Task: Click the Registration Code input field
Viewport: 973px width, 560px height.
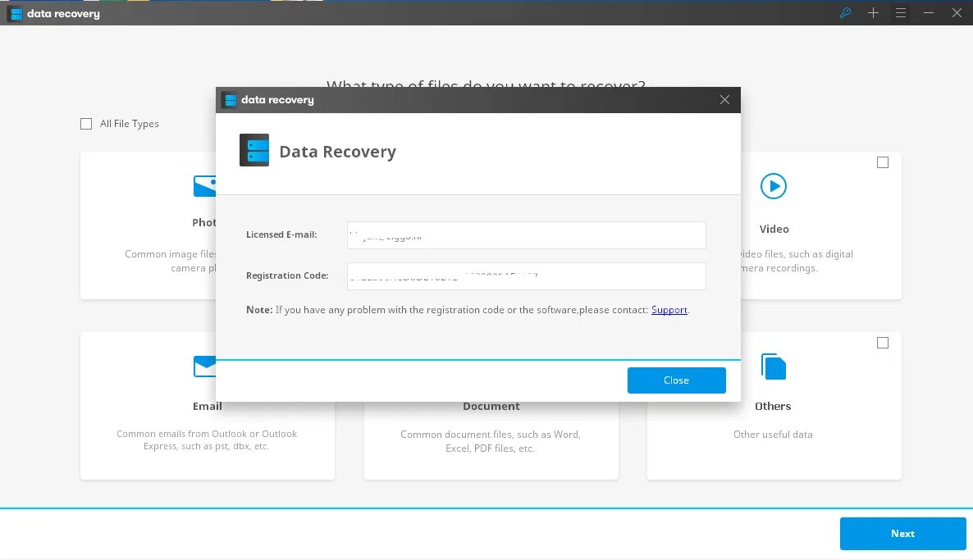Action: pos(526,276)
